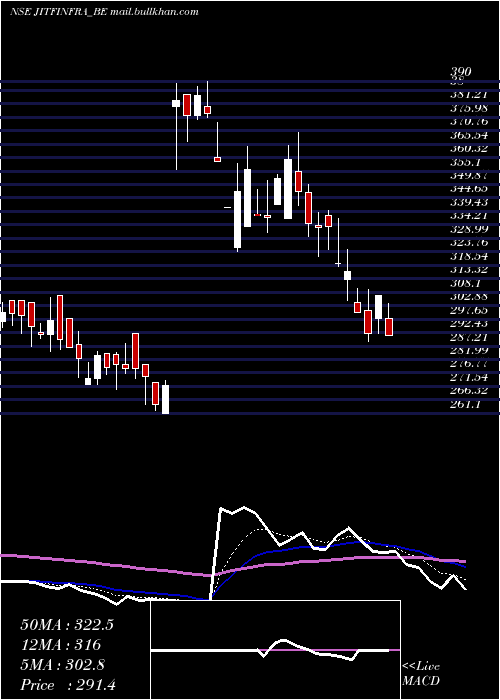This screenshot has height=700, width=500.
Task: Click the last red candlestick on the right
Action: coord(389,327)
